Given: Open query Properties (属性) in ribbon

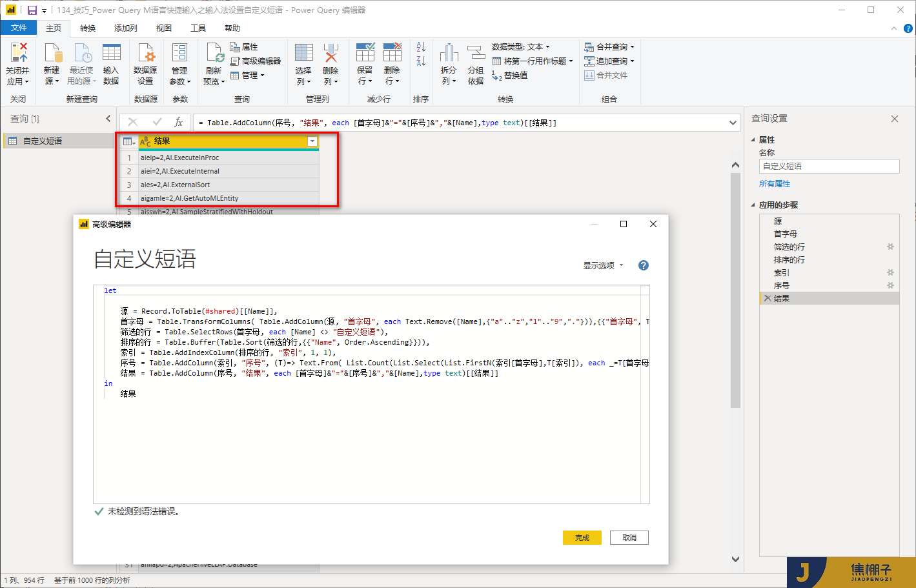Looking at the screenshot, I should (244, 47).
